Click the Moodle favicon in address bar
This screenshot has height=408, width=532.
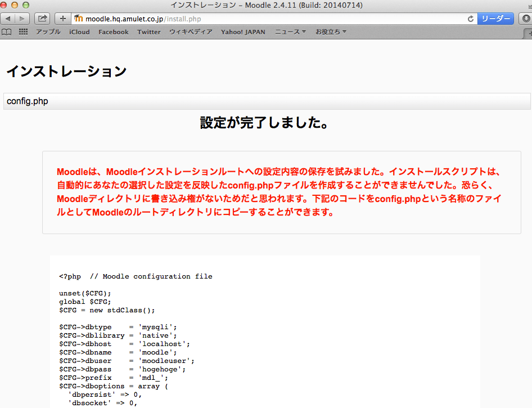[x=78, y=19]
